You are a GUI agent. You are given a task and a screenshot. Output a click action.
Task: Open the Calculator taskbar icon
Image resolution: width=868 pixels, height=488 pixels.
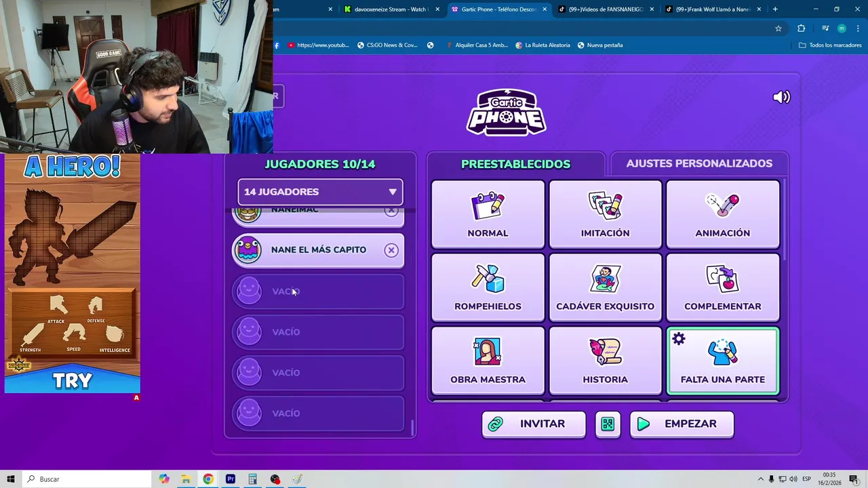point(252,479)
